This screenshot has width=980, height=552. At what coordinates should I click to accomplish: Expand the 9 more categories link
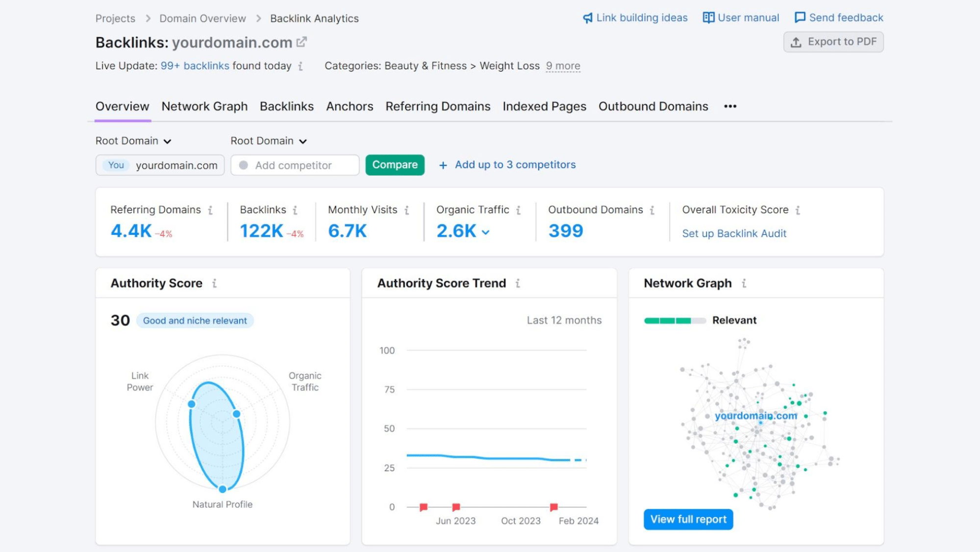click(x=563, y=66)
